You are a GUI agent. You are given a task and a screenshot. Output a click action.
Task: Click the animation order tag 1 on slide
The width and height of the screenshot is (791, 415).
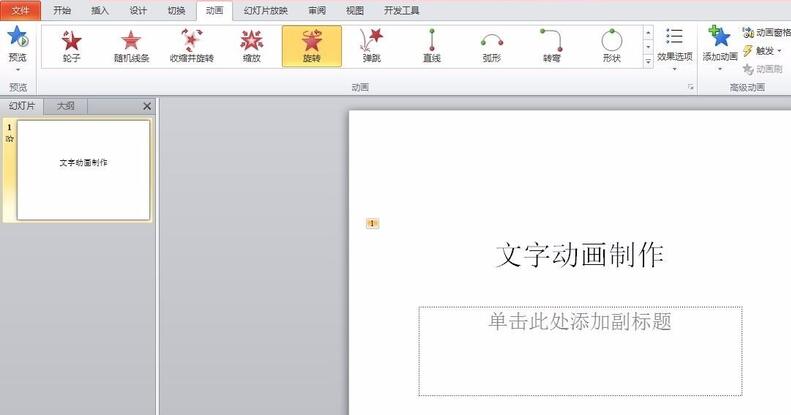click(372, 223)
